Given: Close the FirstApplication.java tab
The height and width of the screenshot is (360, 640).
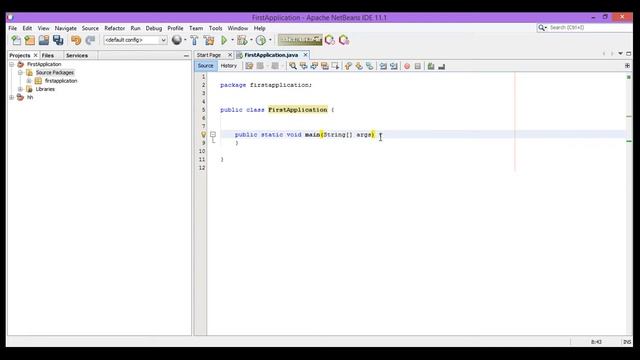Looking at the screenshot, I should coord(305,55).
